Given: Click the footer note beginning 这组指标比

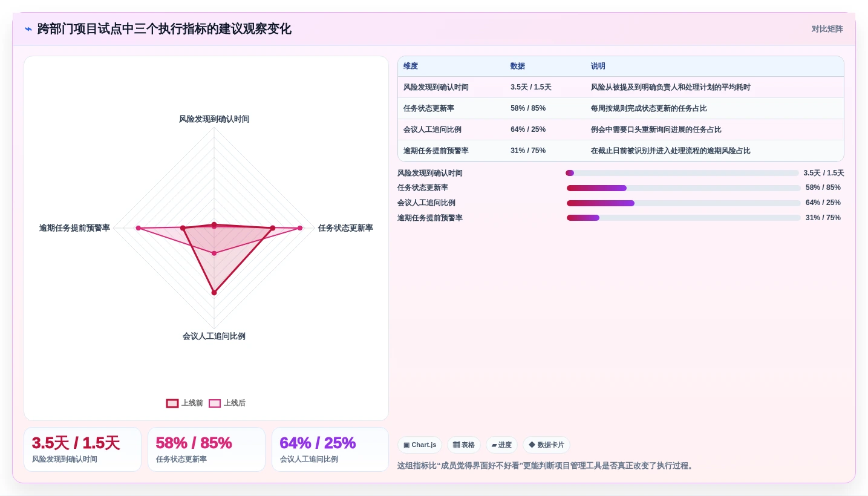Looking at the screenshot, I should pos(546,466).
